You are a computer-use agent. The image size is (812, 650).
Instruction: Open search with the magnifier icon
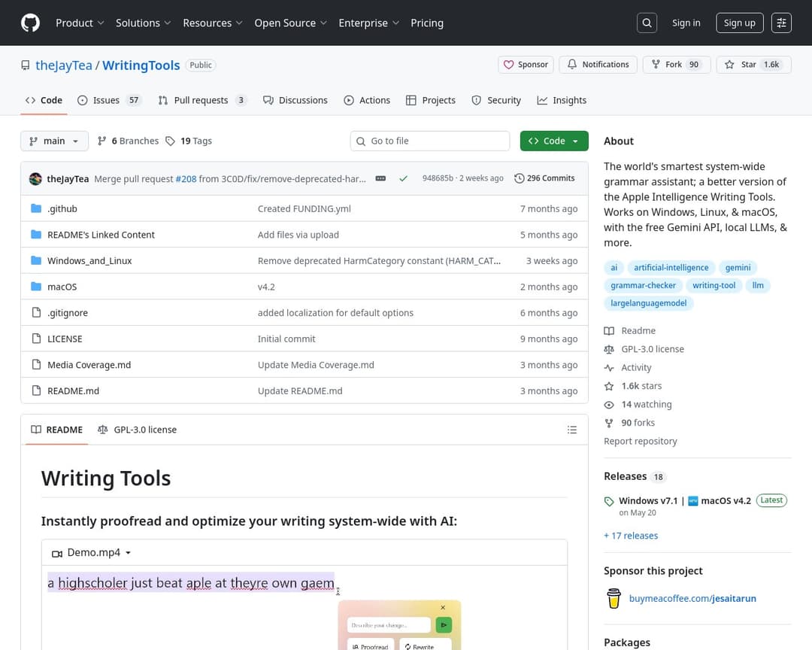647,23
